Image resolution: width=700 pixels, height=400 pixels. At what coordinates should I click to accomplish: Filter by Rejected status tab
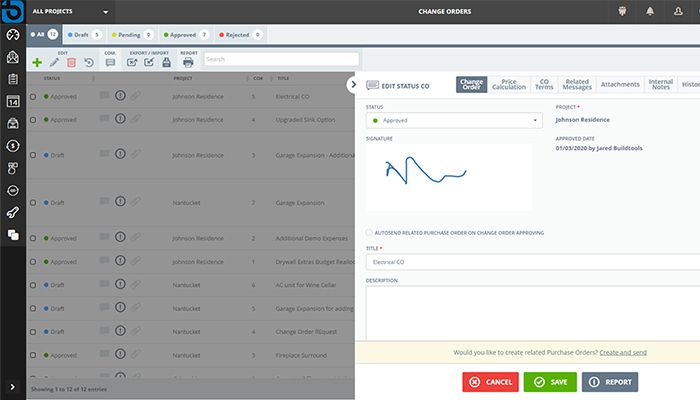coord(240,34)
